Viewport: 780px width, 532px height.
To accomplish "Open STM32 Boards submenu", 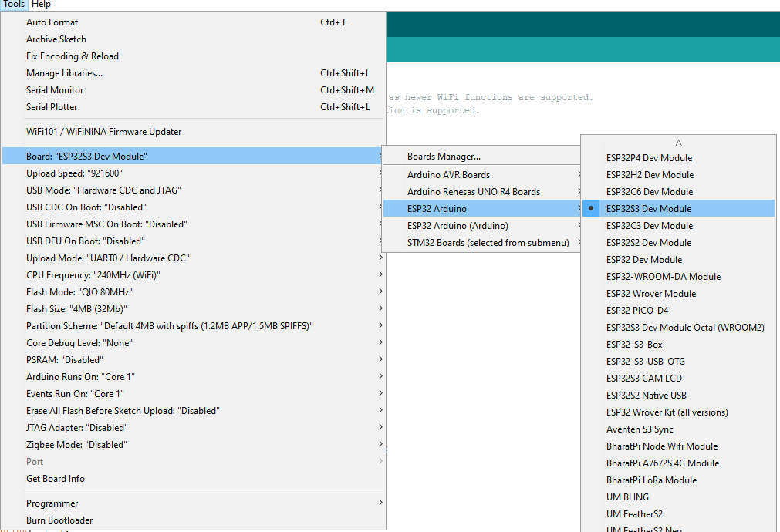I will [488, 243].
